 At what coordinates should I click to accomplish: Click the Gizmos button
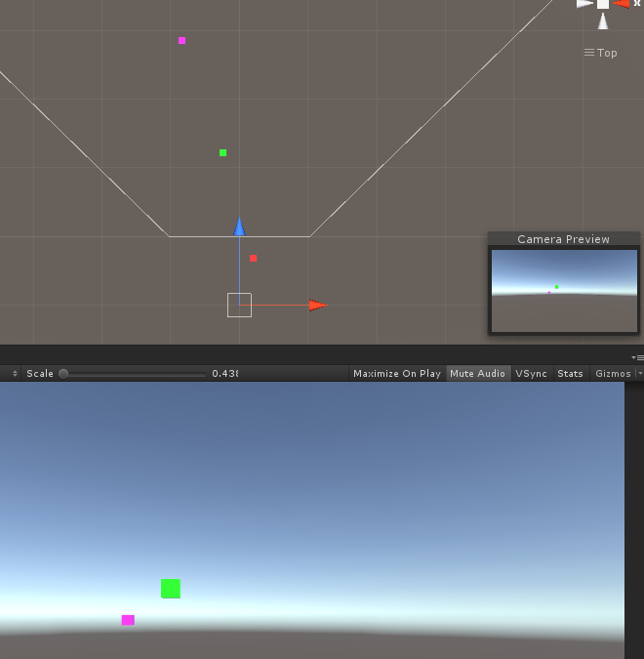614,373
